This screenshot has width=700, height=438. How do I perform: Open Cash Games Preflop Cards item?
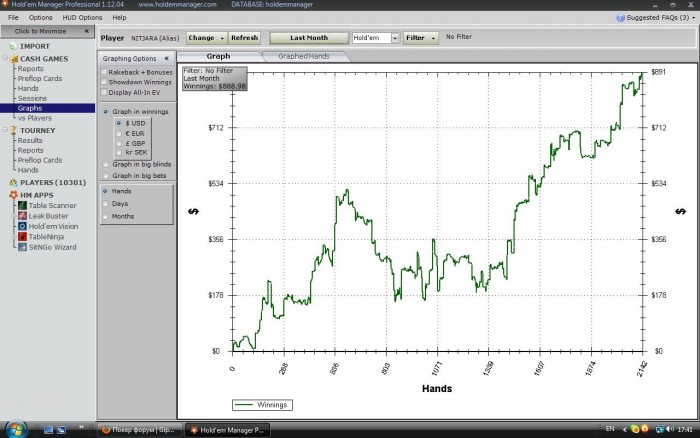40,78
